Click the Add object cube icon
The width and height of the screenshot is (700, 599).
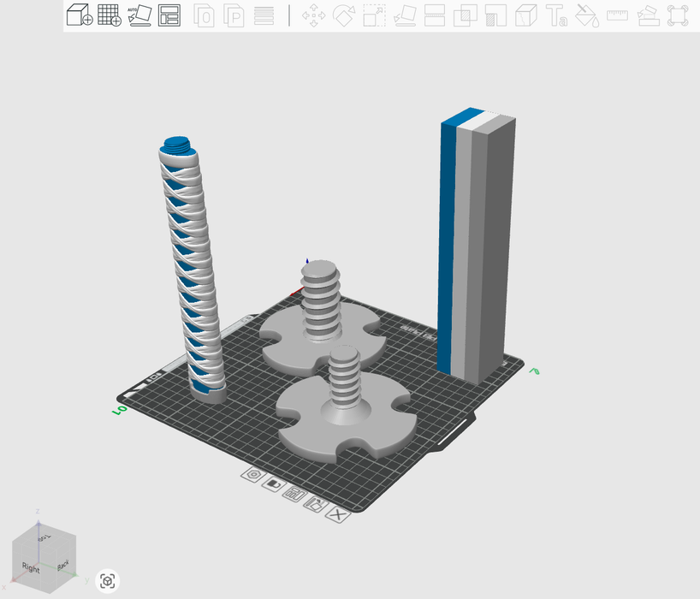coord(80,15)
